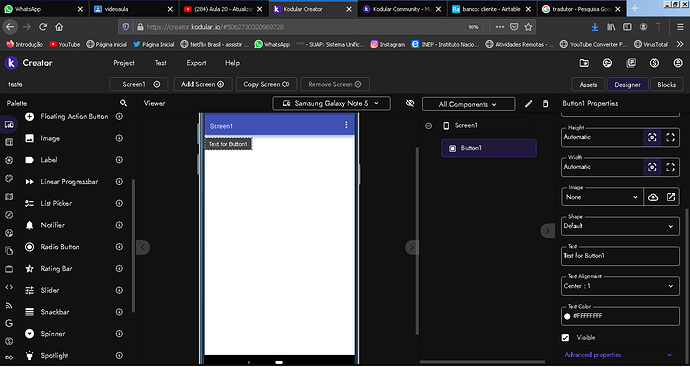This screenshot has height=367, width=690.
Task: Open All Components filter dropdown
Action: point(469,104)
